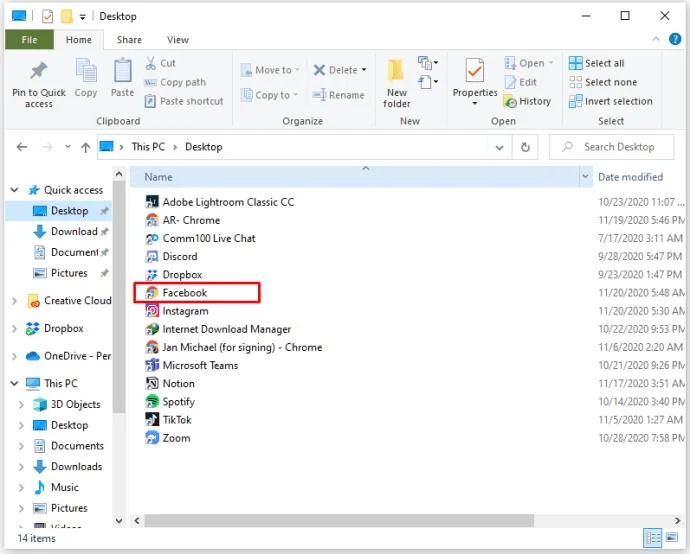690x554 pixels.
Task: Select the Zoom shortcut
Action: coord(168,438)
